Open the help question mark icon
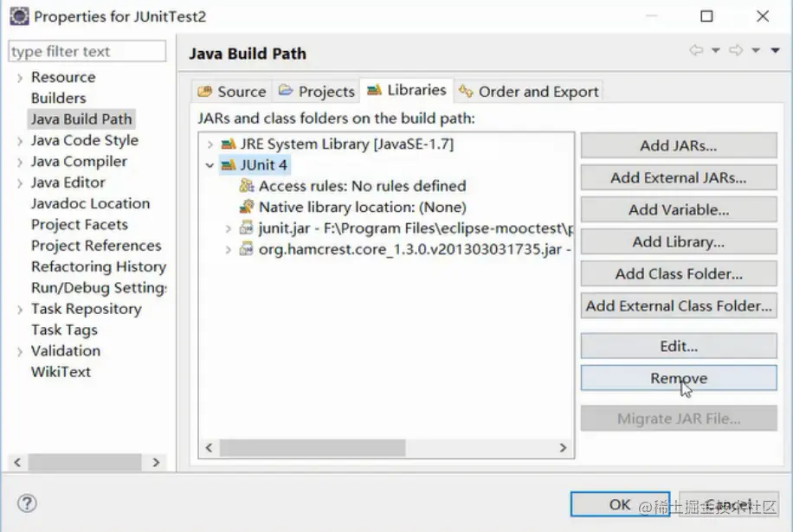The image size is (793, 532). pos(27,503)
